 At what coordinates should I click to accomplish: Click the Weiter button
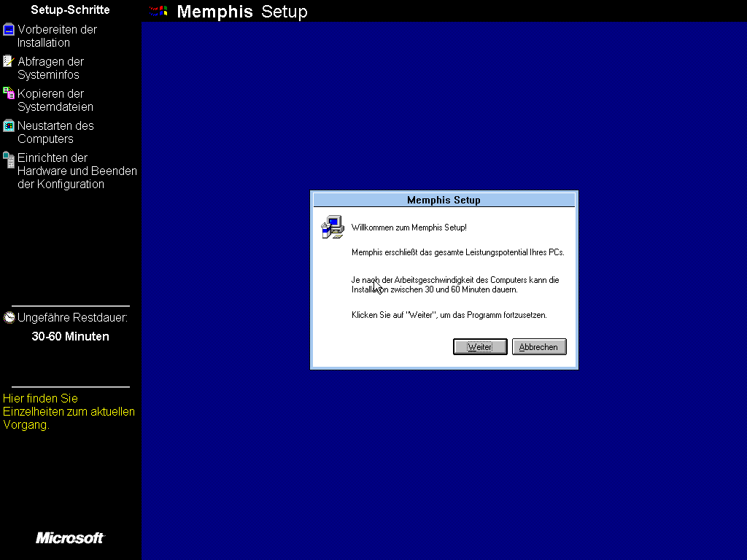(480, 346)
